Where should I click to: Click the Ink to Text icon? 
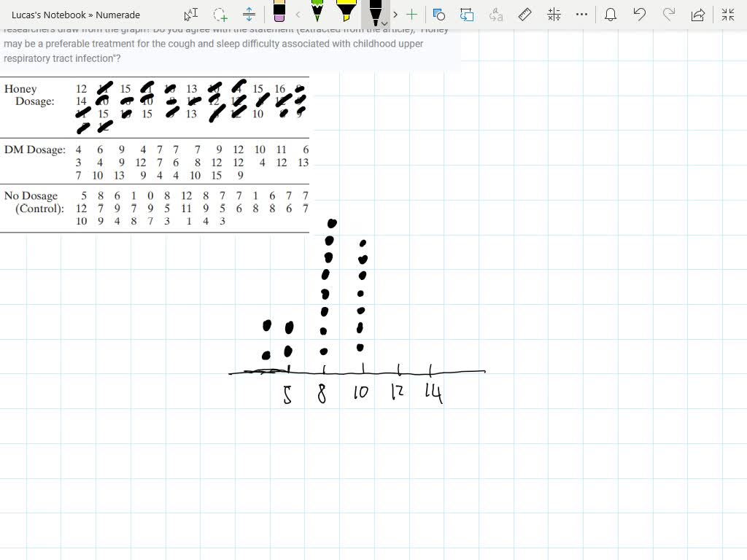click(496, 15)
